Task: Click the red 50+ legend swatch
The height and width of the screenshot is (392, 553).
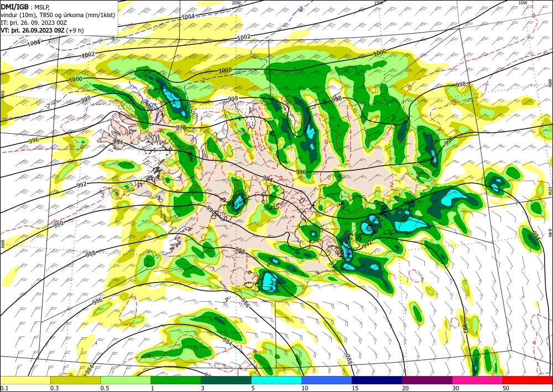Action: [x=528, y=380]
